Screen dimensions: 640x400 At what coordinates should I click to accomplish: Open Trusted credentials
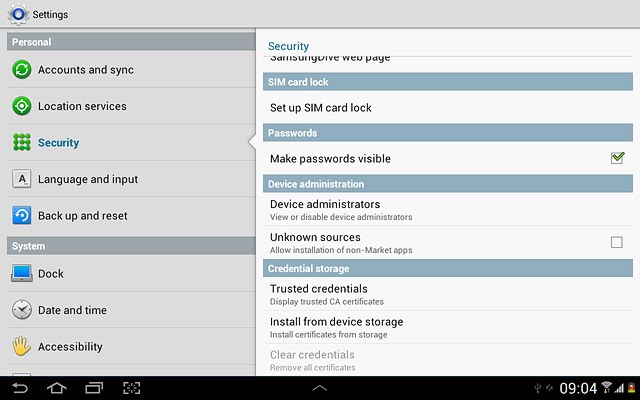tap(448, 294)
